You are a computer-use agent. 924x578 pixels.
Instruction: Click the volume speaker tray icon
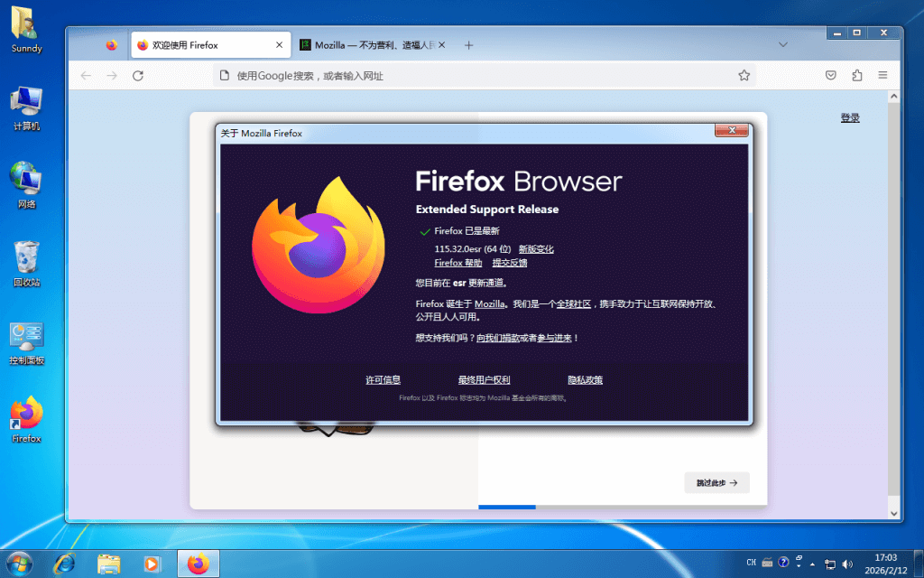(847, 564)
